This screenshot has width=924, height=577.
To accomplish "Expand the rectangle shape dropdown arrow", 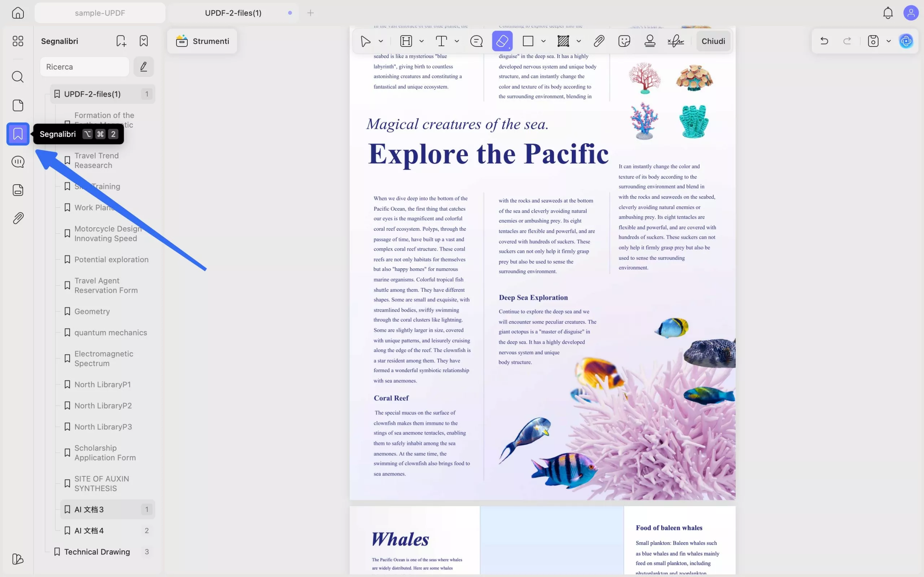I will pyautogui.click(x=543, y=41).
